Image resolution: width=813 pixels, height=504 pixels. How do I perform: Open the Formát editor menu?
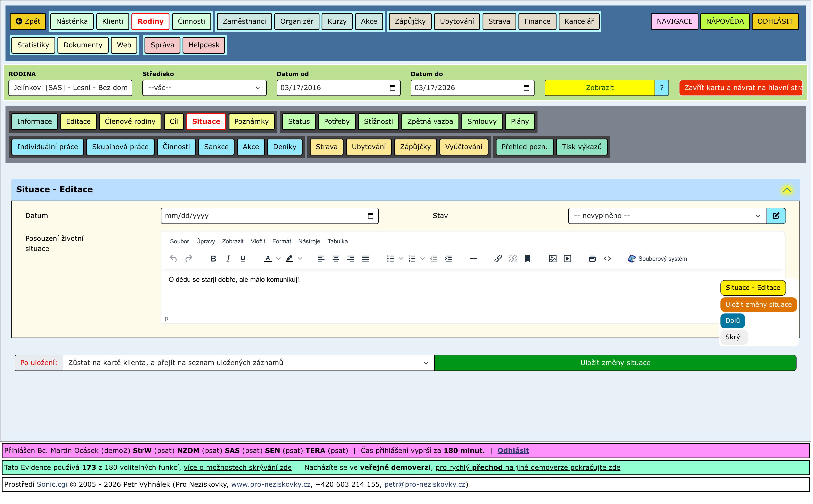pyautogui.click(x=281, y=241)
